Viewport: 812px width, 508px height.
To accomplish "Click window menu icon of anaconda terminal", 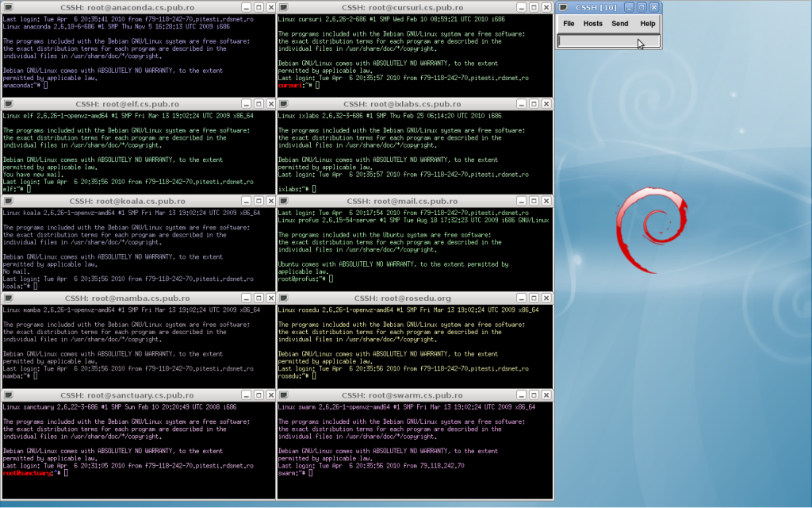I will [x=9, y=7].
